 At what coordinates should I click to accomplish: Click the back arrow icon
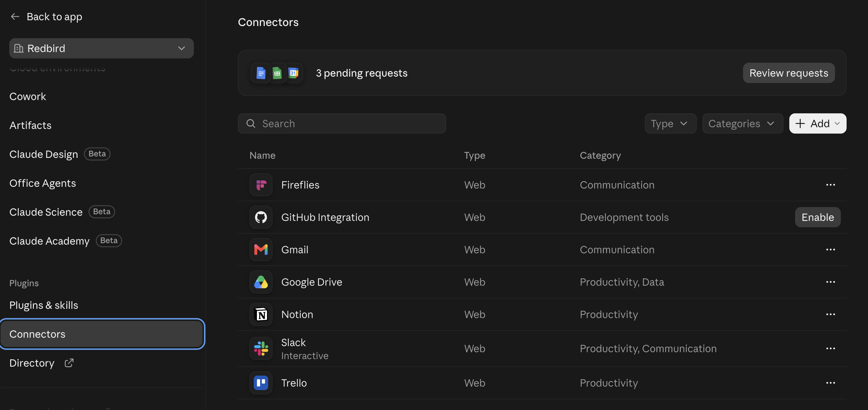point(15,16)
